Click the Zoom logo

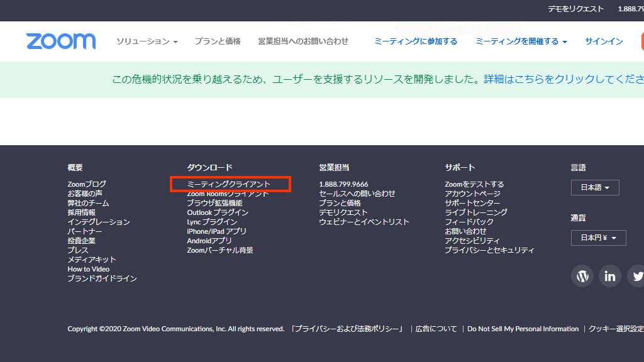(61, 41)
